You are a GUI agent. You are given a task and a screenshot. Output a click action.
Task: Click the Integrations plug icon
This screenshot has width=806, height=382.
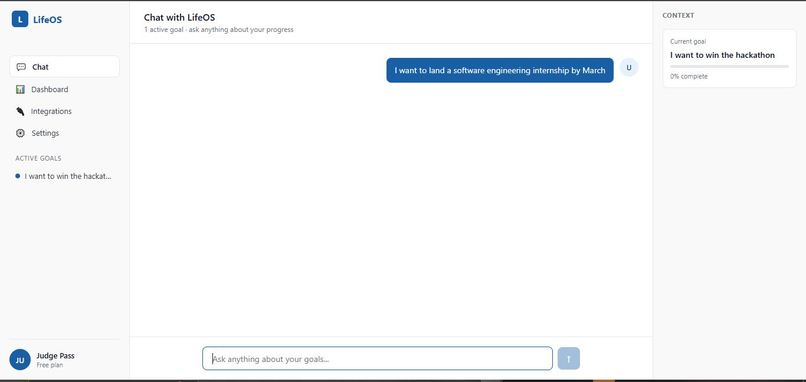20,112
